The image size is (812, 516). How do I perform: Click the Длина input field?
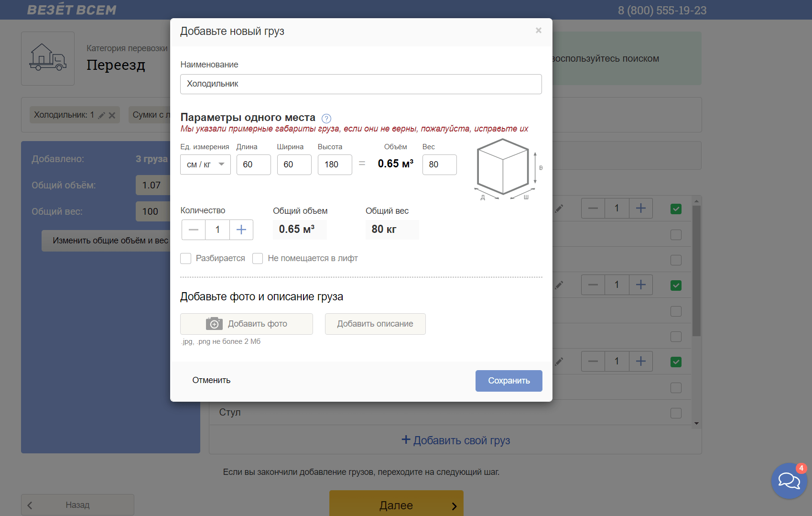254,165
